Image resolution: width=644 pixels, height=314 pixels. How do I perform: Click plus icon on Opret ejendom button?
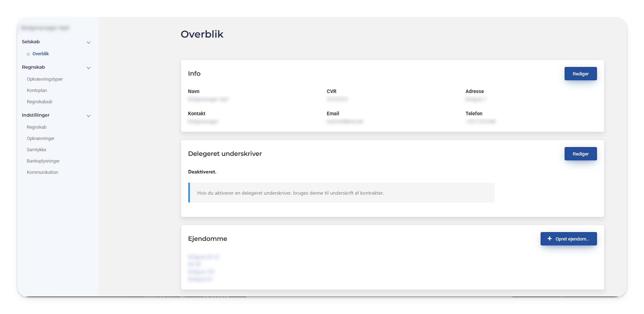coord(549,239)
